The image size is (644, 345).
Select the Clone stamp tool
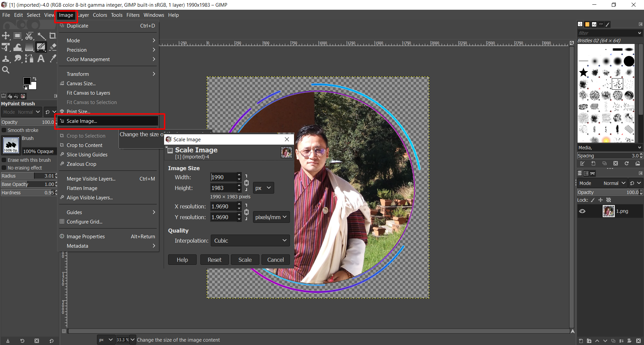(6, 59)
